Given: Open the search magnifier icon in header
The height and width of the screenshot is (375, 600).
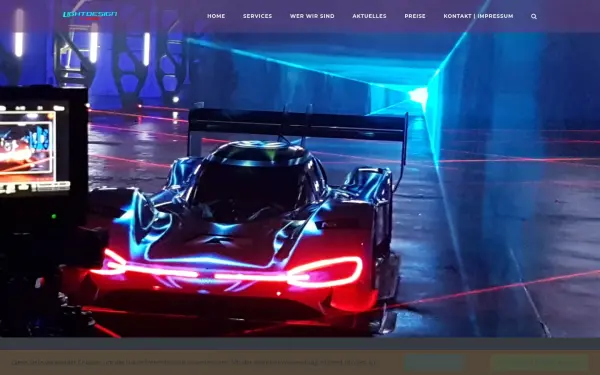Looking at the screenshot, I should pyautogui.click(x=534, y=16).
